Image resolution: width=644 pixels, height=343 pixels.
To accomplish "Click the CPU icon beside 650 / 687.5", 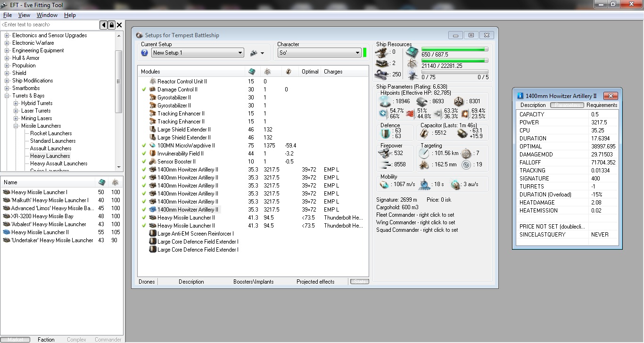I will click(412, 52).
